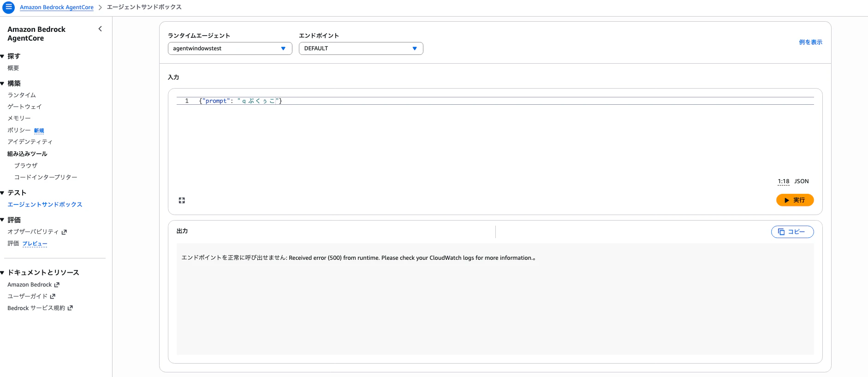868x377 pixels.
Task: Open ブラウザ built-in tool page
Action: (26, 166)
